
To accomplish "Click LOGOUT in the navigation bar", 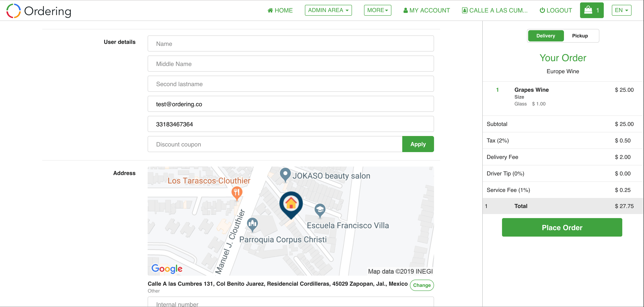I will click(x=556, y=10).
